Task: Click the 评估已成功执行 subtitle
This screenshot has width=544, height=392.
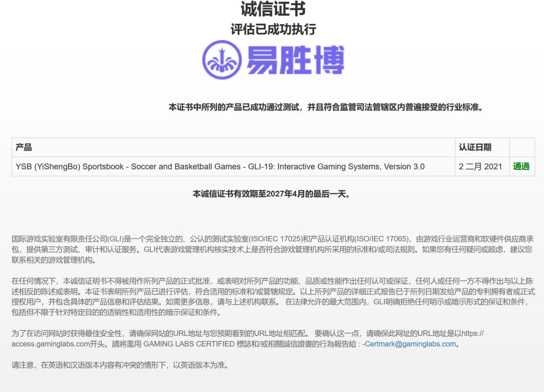Action: 273,29
